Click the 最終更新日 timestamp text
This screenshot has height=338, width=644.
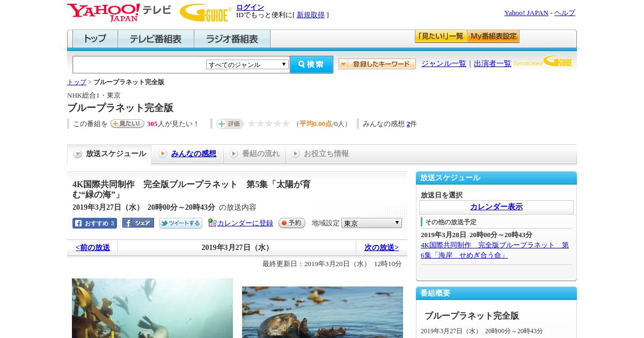click(x=332, y=264)
